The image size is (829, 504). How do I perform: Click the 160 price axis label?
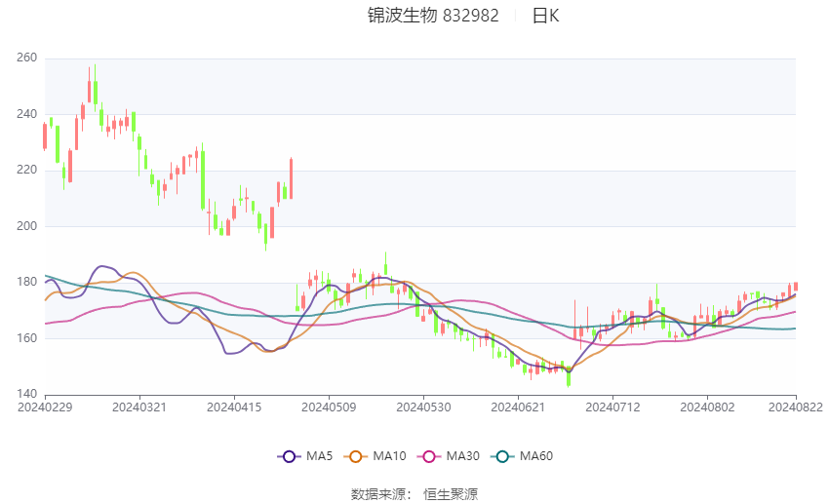[x=27, y=337]
